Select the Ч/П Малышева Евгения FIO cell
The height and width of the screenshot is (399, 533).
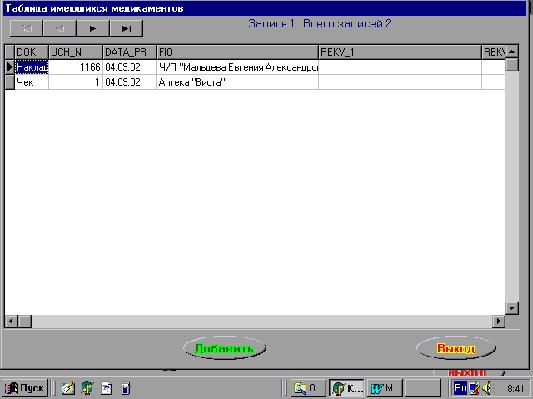point(237,67)
